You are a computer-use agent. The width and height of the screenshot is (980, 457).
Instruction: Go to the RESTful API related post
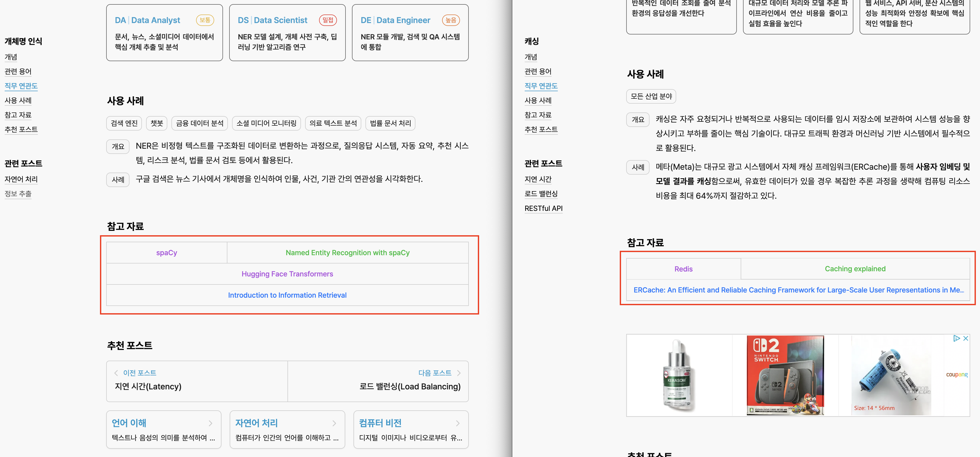click(543, 208)
